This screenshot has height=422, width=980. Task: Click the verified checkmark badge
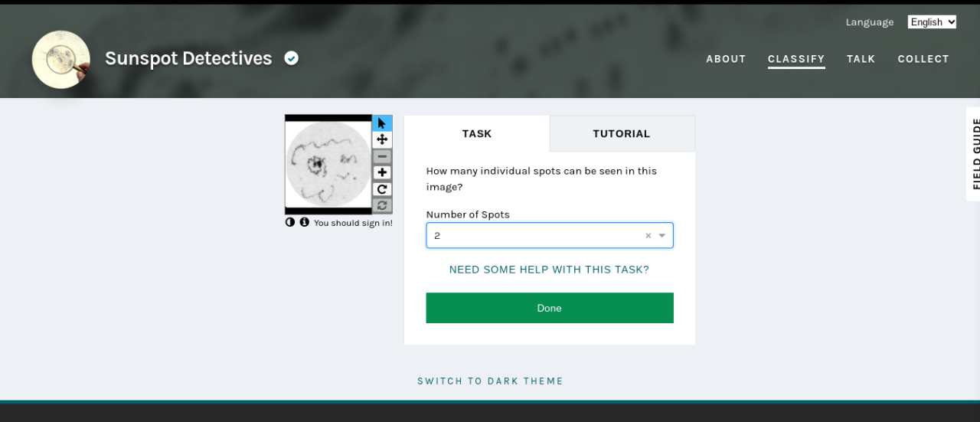point(292,58)
